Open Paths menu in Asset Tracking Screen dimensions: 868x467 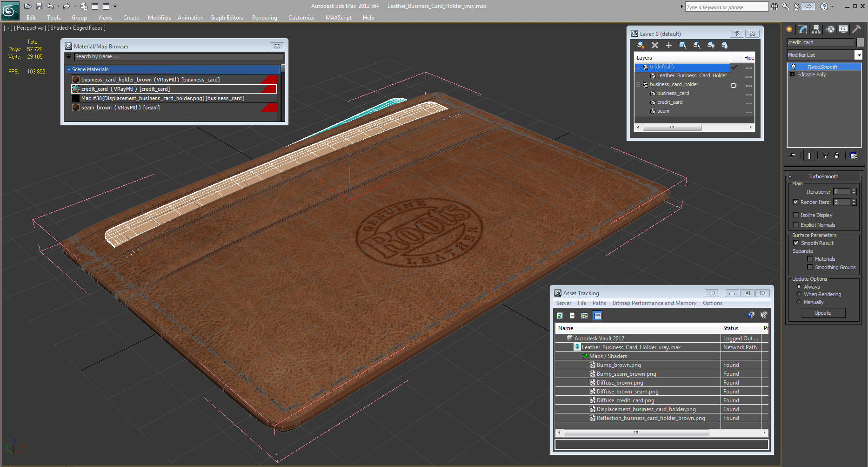pyautogui.click(x=599, y=303)
